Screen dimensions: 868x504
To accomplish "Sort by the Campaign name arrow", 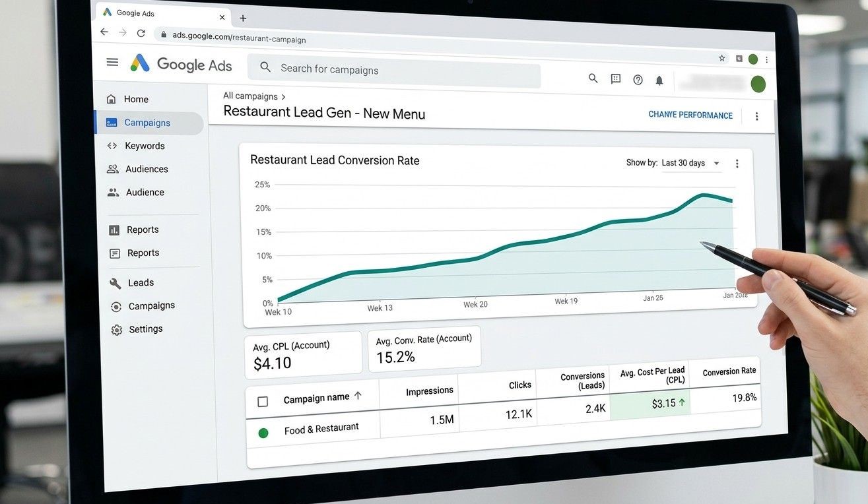I will pyautogui.click(x=358, y=396).
